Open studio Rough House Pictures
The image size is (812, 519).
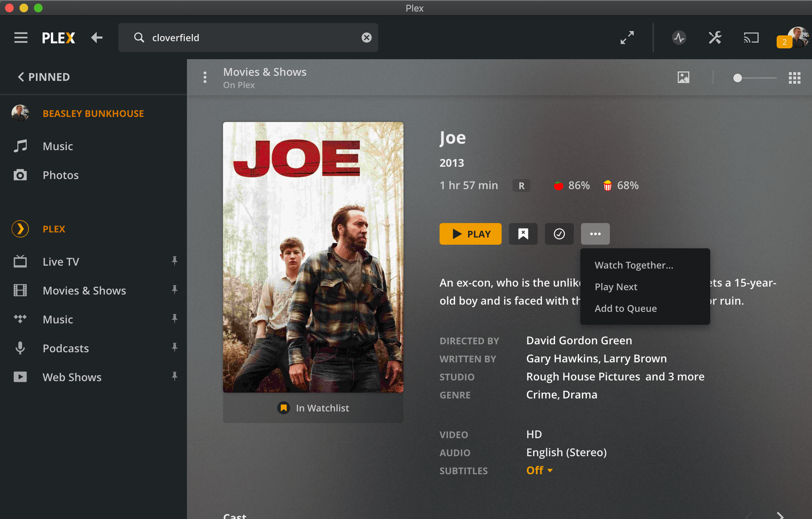[x=583, y=376]
